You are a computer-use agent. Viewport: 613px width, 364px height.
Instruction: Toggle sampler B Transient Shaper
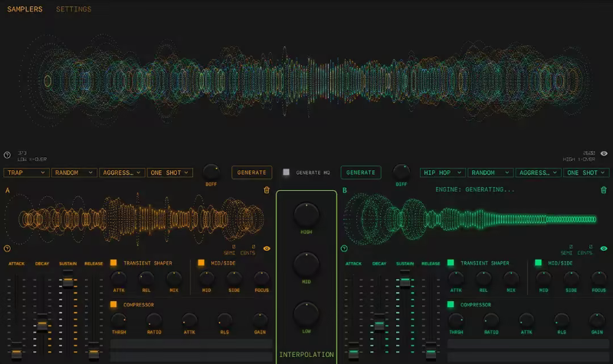point(451,263)
